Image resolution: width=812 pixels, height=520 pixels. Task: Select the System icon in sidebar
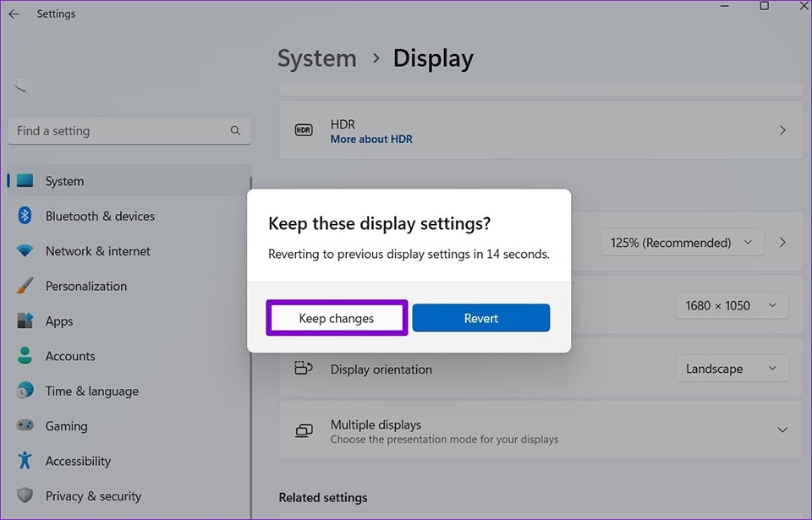(x=25, y=180)
